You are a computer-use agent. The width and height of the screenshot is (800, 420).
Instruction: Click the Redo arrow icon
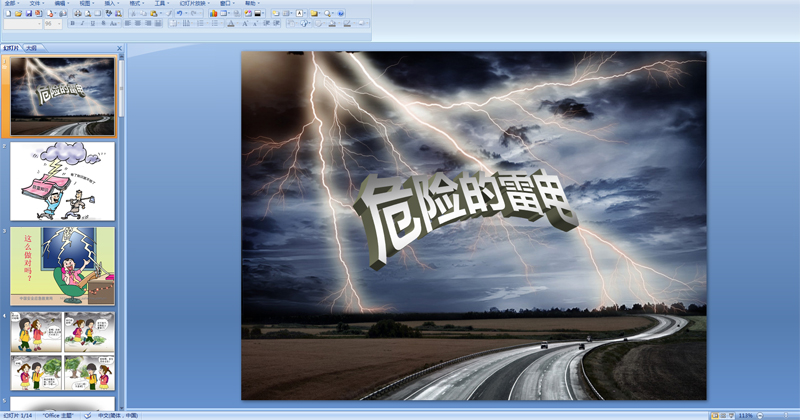193,14
